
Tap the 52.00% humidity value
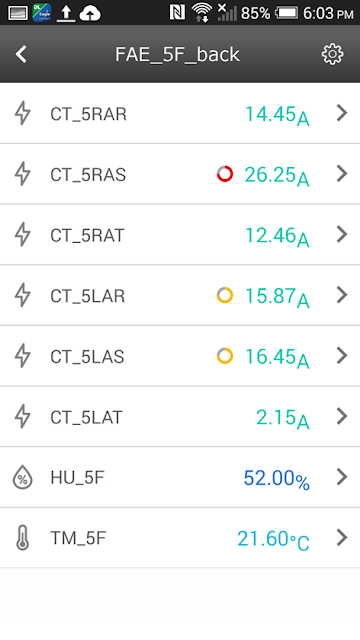[277, 478]
